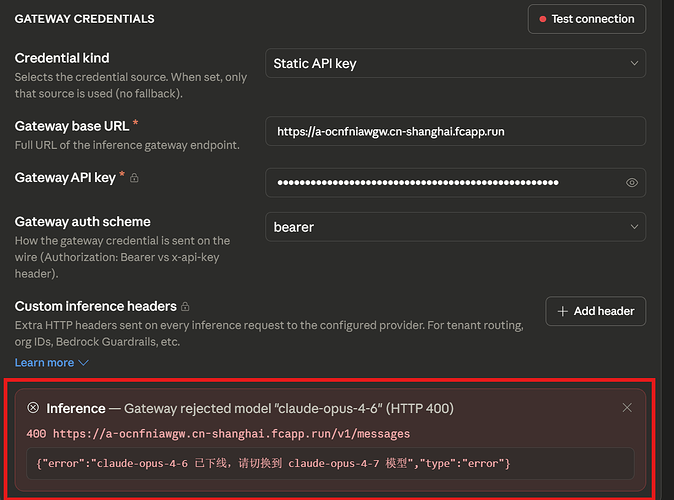Open the Credential kind dropdown
The width and height of the screenshot is (674, 500).
click(x=455, y=63)
